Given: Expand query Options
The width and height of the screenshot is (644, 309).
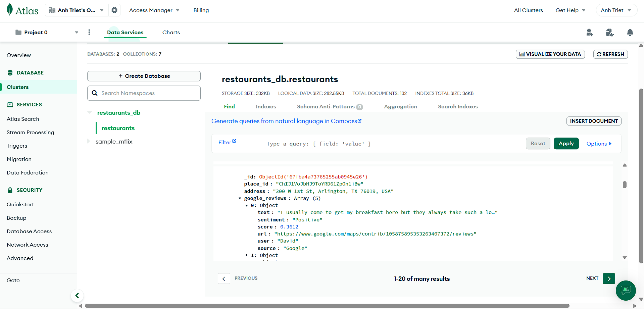Looking at the screenshot, I should (x=599, y=144).
